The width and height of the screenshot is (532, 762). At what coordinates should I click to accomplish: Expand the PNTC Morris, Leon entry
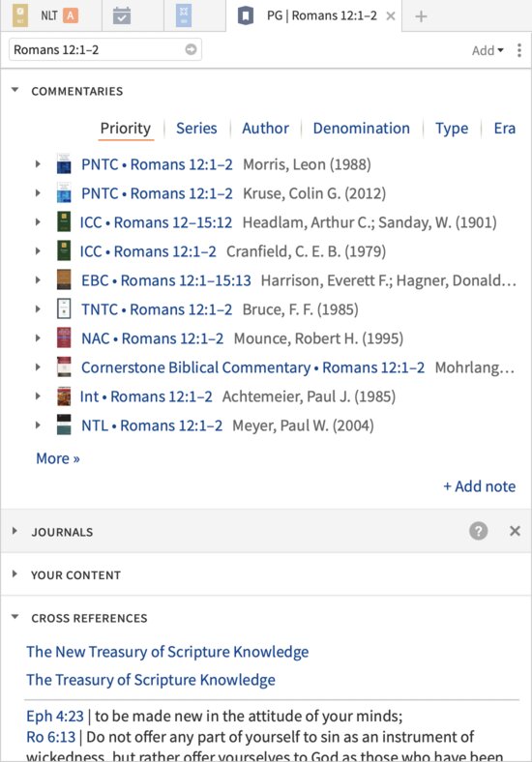tap(38, 164)
